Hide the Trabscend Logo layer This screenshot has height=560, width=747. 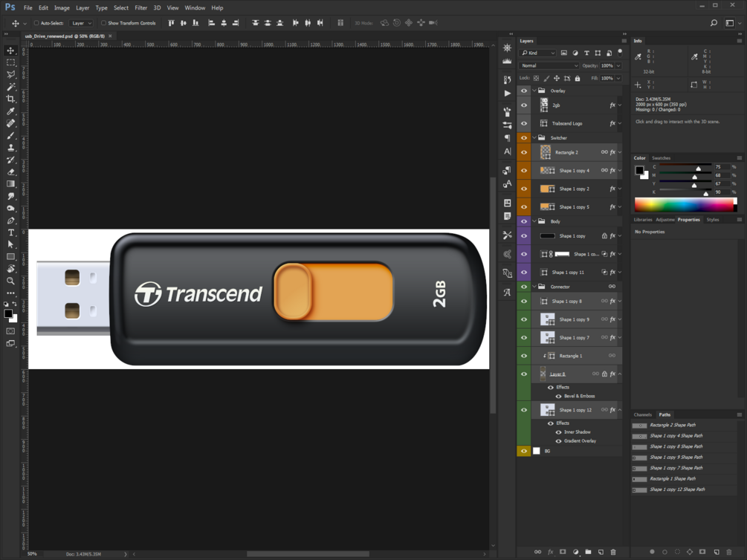(x=524, y=123)
